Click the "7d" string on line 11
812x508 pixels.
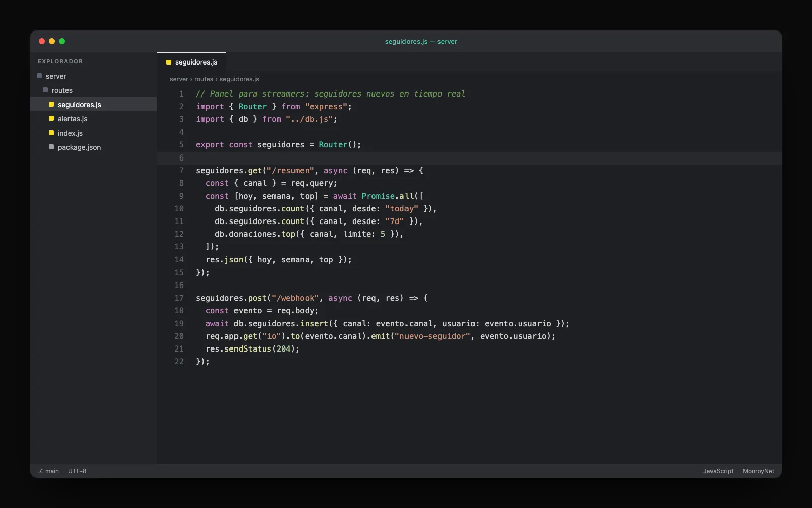pyautogui.click(x=394, y=221)
